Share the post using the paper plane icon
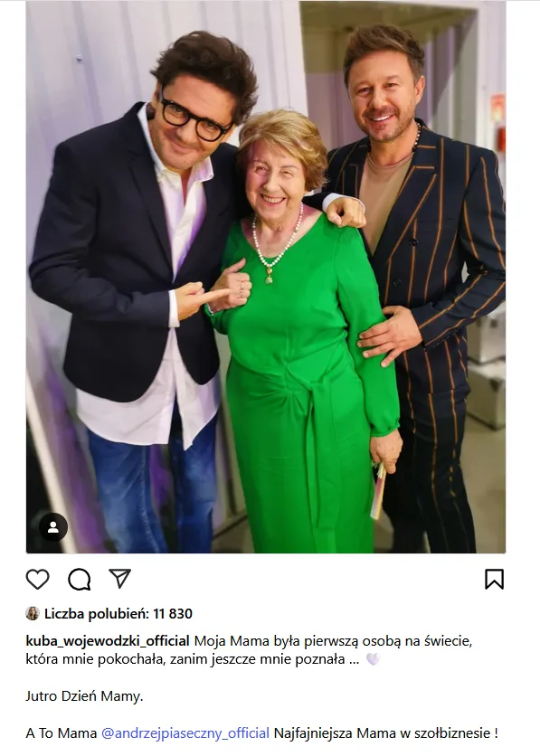The width and height of the screenshot is (540, 756). [119, 579]
